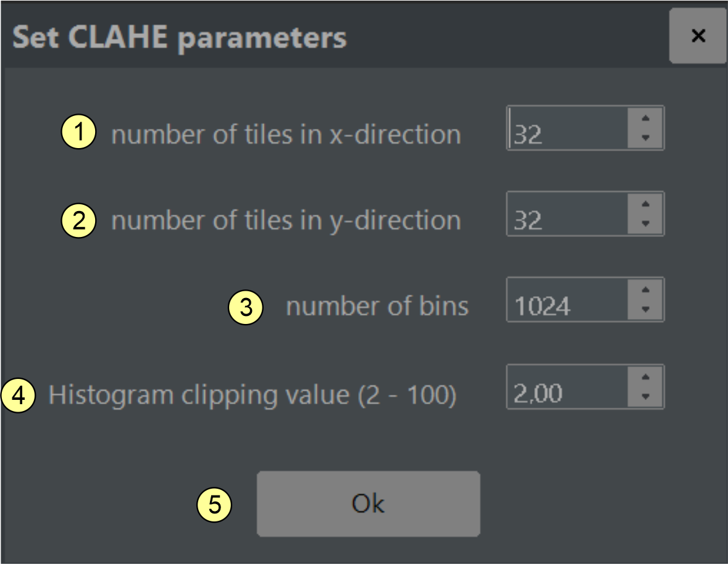The height and width of the screenshot is (564, 728).
Task: Click the "Set CLAHE parameters" title text
Action: click(180, 38)
